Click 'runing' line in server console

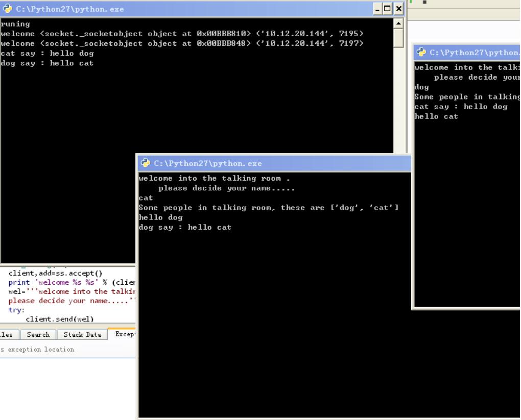click(x=15, y=24)
